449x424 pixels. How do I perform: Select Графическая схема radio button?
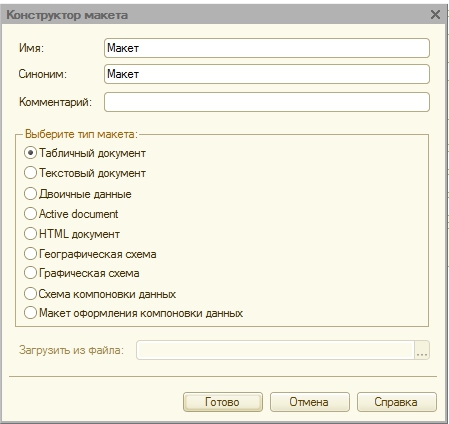pos(30,273)
